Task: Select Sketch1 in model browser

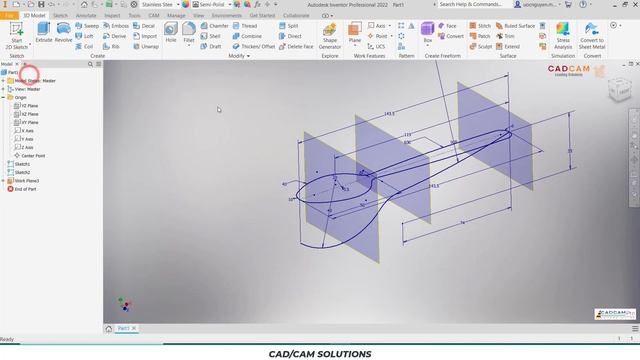Action: coord(19,164)
